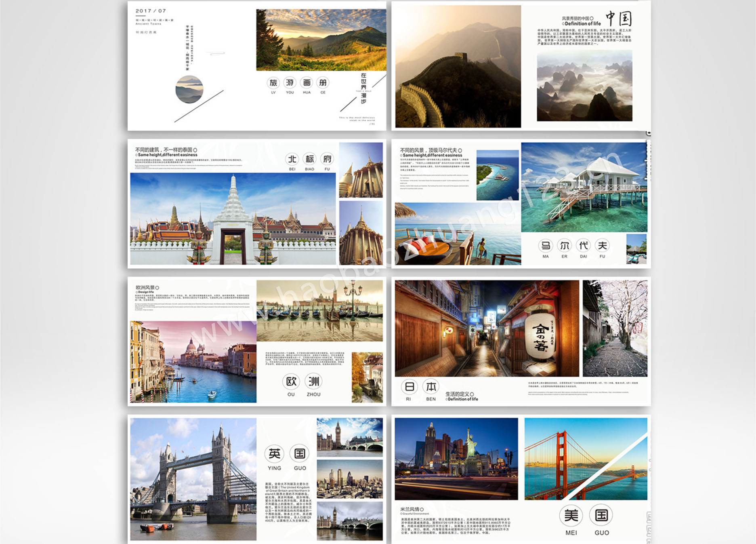The image size is (756, 544).
Task: Click the 2017 / 07 date text
Action: tap(151, 11)
